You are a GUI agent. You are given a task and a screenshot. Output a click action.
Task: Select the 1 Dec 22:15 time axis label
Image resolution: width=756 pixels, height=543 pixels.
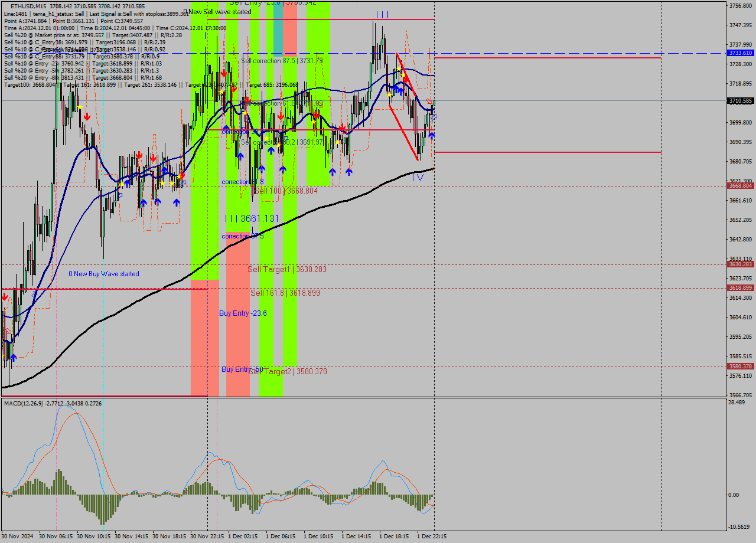tap(432, 537)
